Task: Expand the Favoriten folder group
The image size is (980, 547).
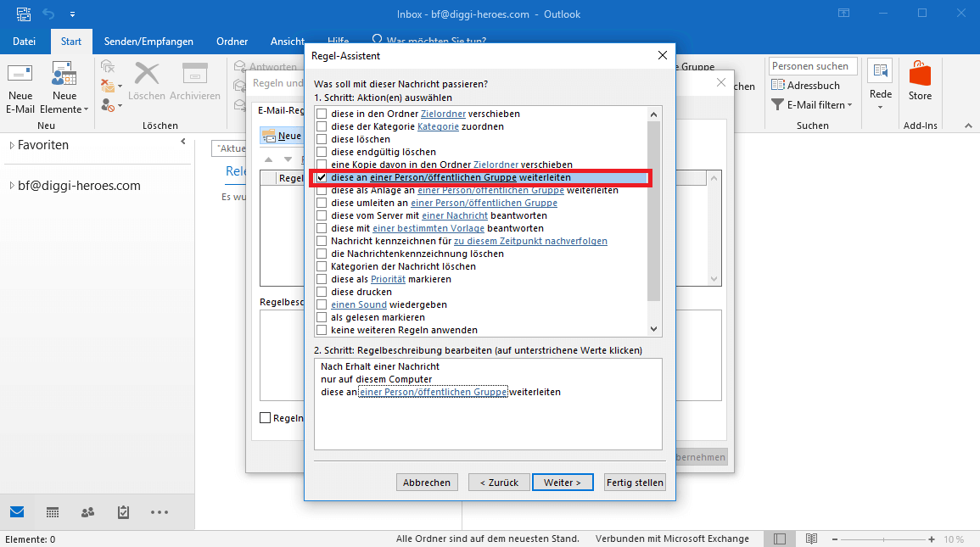Action: (12, 146)
